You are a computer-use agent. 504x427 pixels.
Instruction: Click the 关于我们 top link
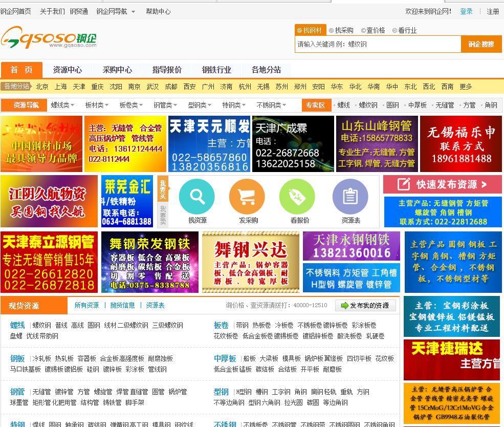[52, 12]
